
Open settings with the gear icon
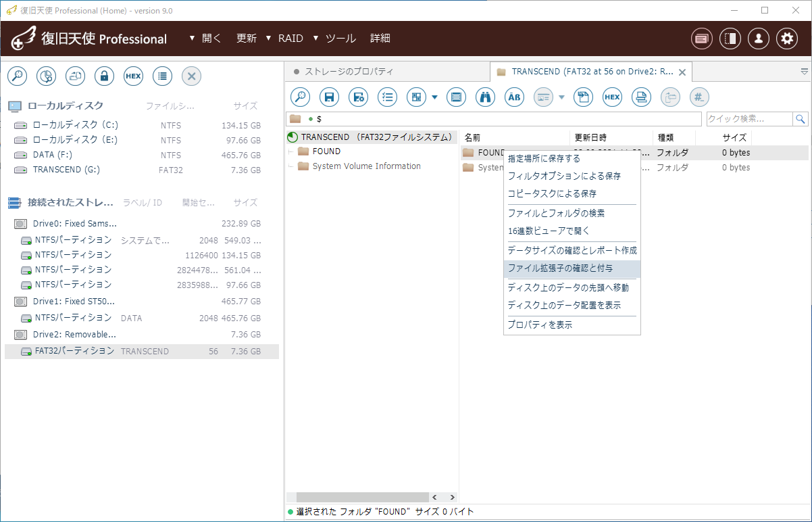(787, 39)
